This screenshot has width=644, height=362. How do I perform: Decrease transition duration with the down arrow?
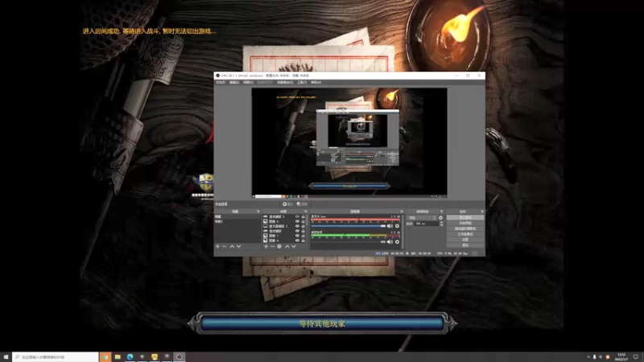pos(441,225)
